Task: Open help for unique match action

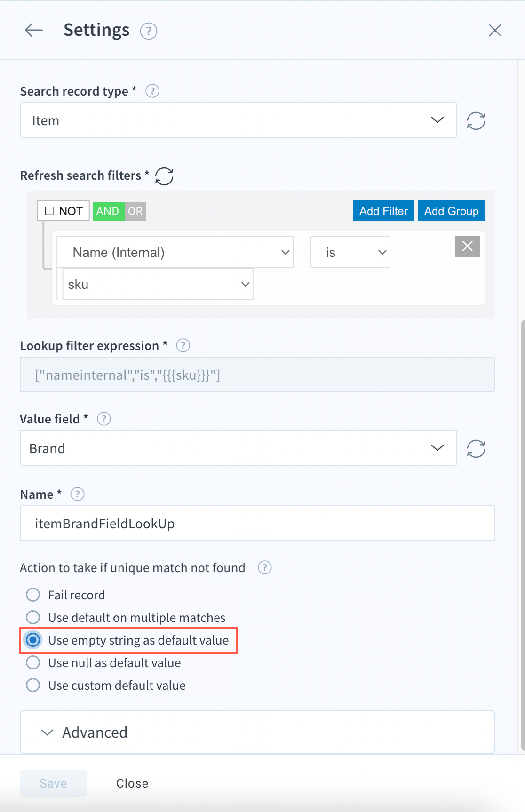Action: pyautogui.click(x=265, y=568)
